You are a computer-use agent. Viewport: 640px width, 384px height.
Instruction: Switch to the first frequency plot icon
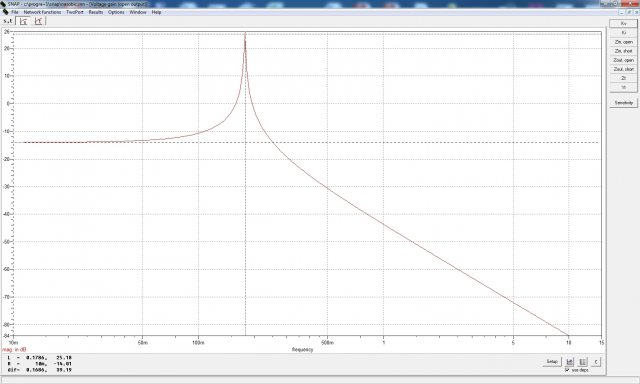click(x=23, y=21)
